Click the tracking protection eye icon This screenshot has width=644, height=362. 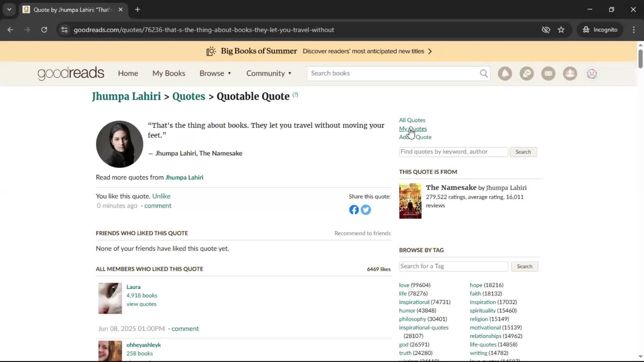click(546, 30)
